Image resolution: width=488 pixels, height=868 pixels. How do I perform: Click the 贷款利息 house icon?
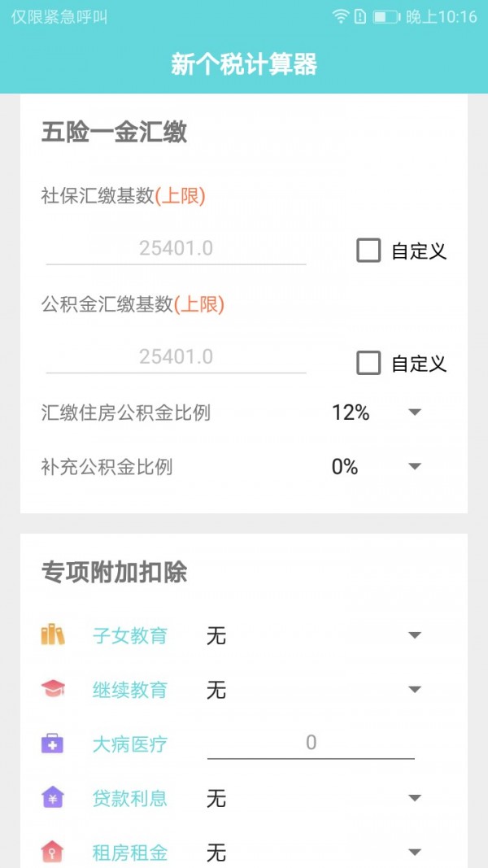tap(54, 798)
